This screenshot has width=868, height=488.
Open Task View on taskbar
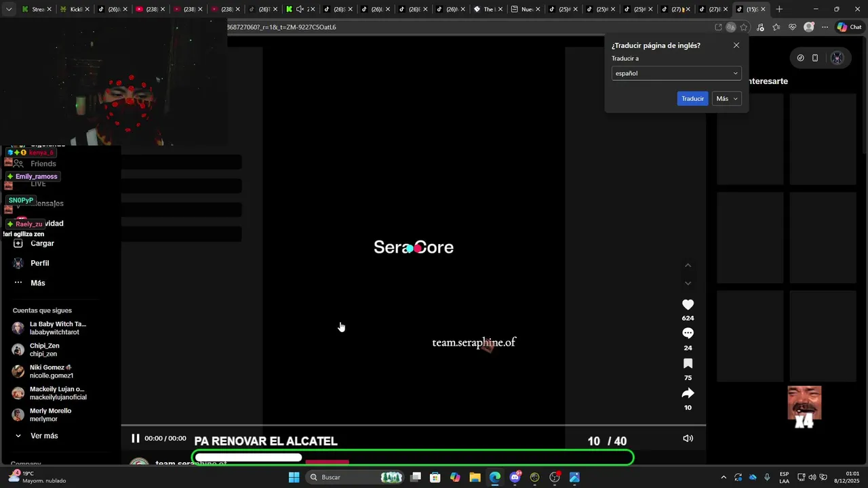pos(416,477)
